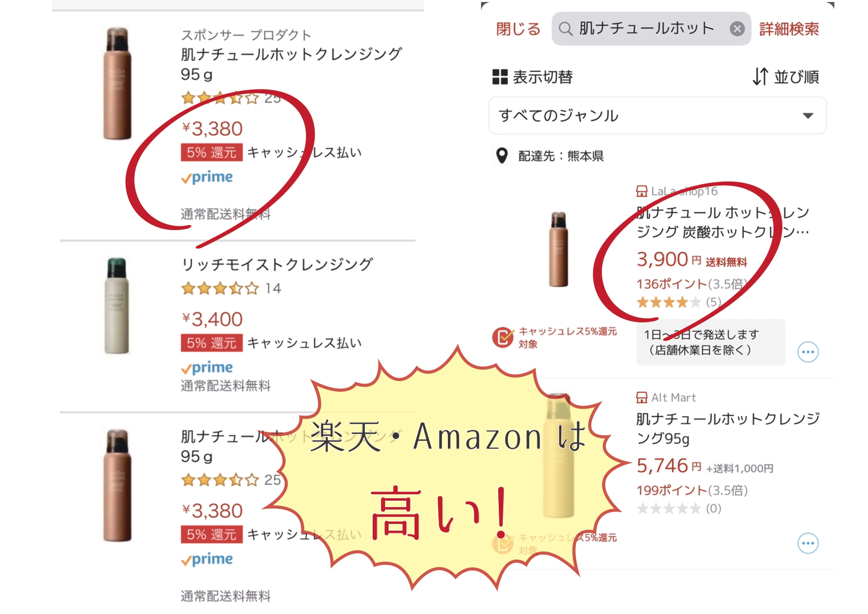Tap the キャッシュレス5%還元 badge icon
Viewport: 868px width, 614px height.
503,337
